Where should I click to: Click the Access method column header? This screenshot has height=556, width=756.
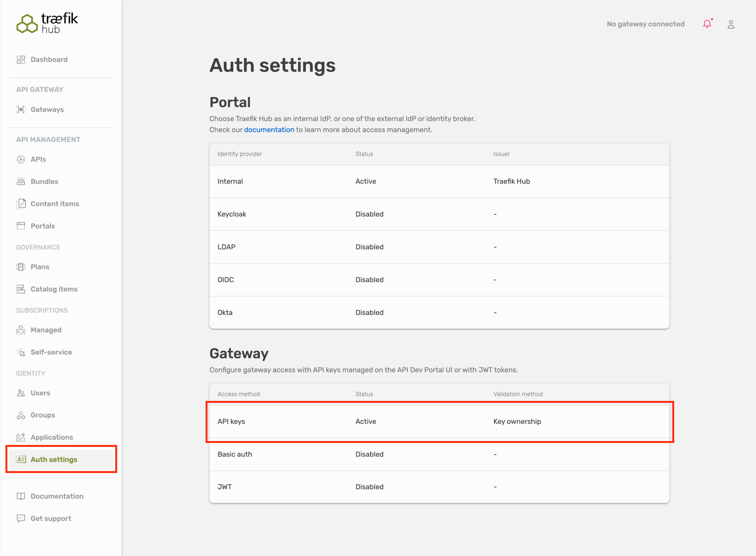[x=239, y=394]
